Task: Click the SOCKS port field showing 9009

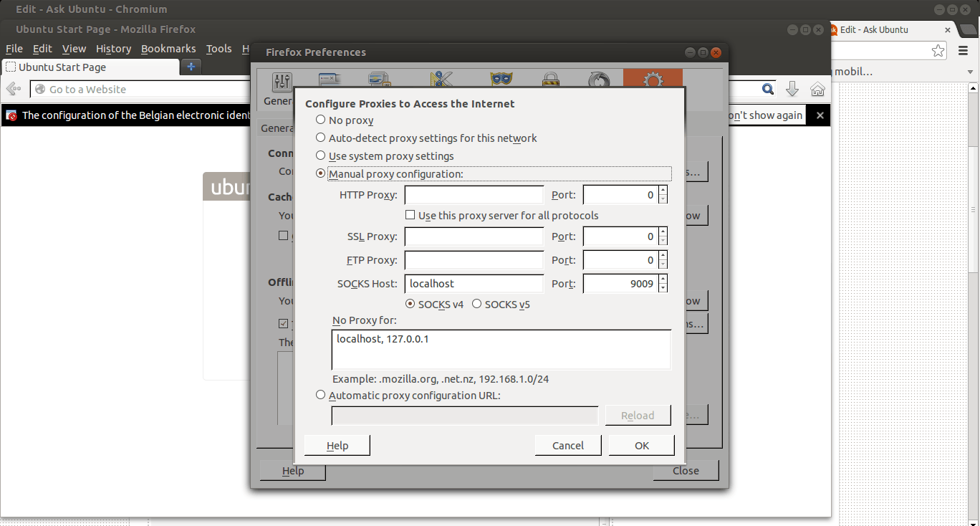Action: 620,284
